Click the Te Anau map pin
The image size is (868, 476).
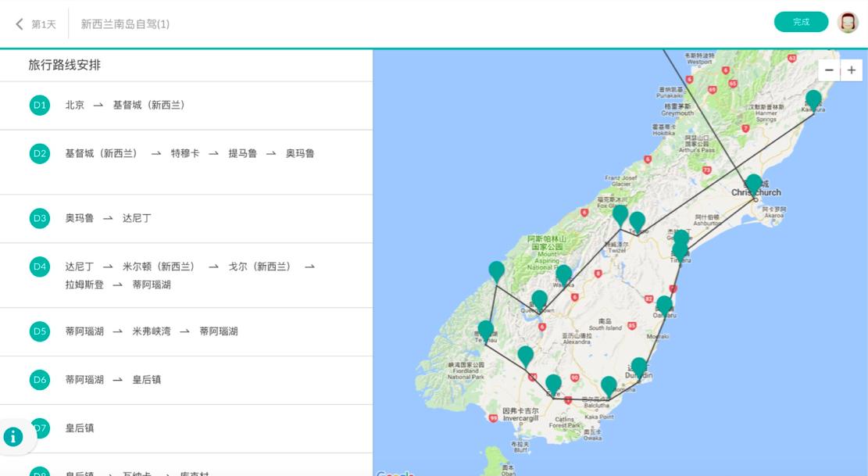pos(485,331)
